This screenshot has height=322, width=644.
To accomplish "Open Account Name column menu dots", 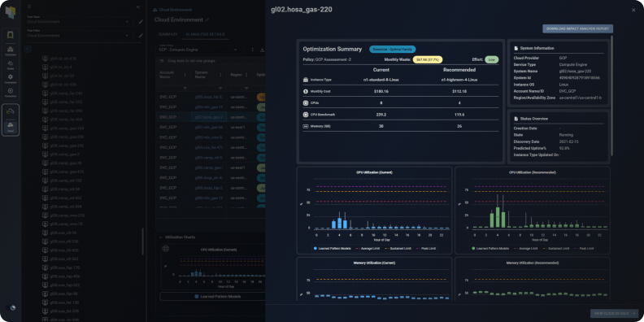I will (x=185, y=75).
